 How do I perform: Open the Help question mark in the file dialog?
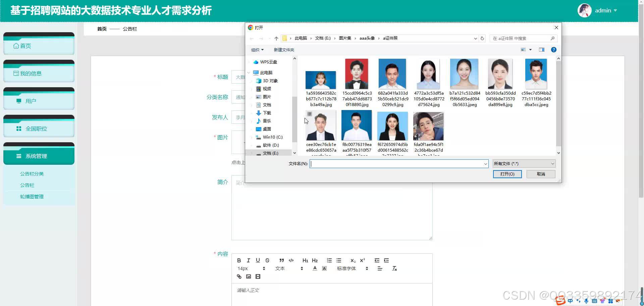[553, 49]
